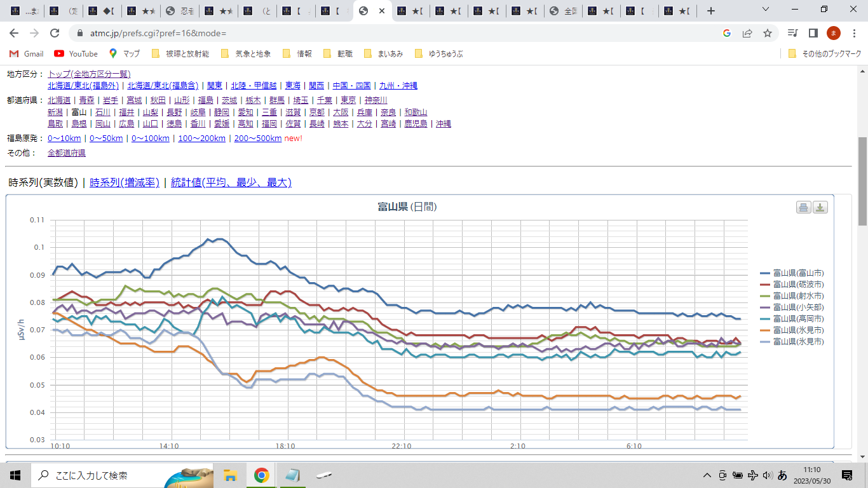Select the 時系列(増減率) view

(125, 182)
